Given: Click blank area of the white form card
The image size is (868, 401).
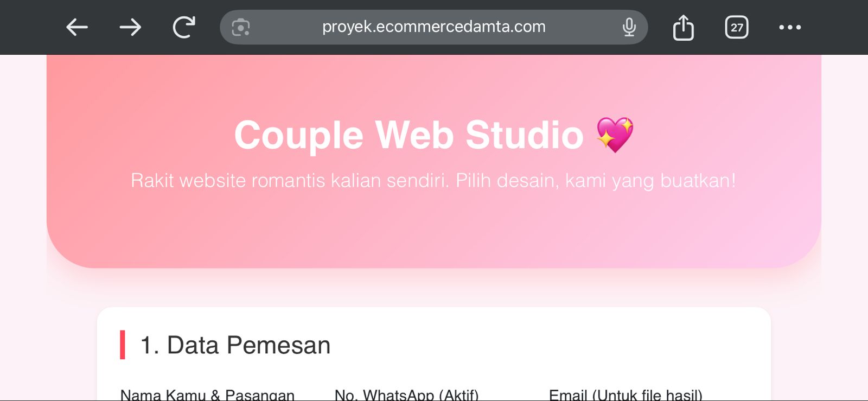Looking at the screenshot, I should click(542, 347).
